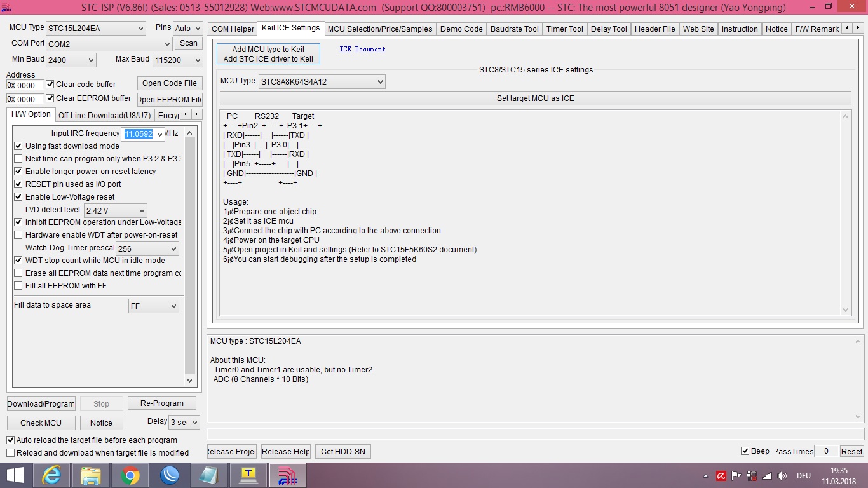Click the MCU info panel vertical scrollbar

[x=858, y=379]
